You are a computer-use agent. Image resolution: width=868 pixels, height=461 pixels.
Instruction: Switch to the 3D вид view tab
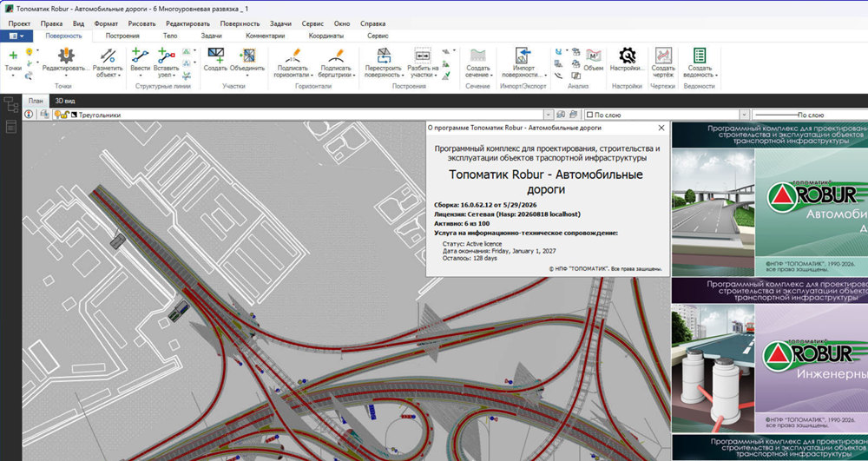pyautogui.click(x=65, y=101)
